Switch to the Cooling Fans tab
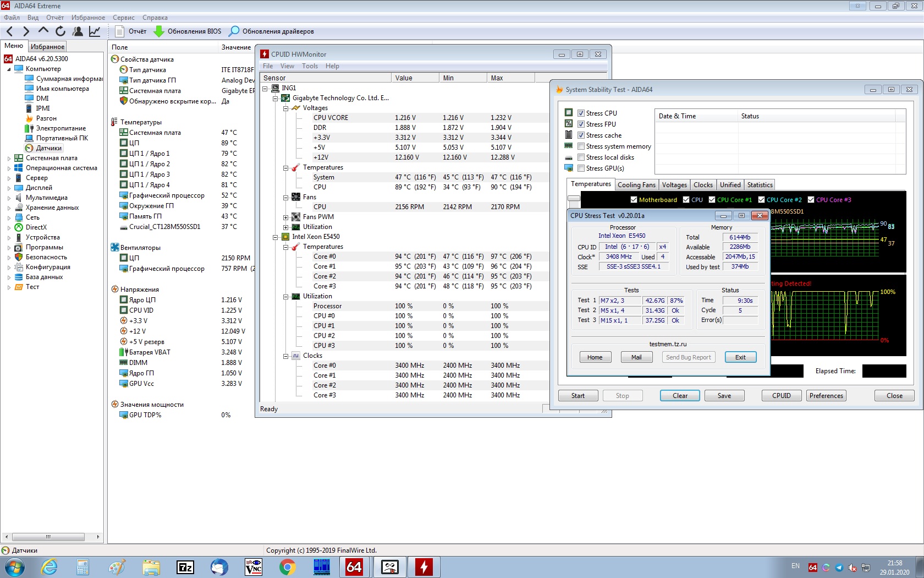 (636, 185)
